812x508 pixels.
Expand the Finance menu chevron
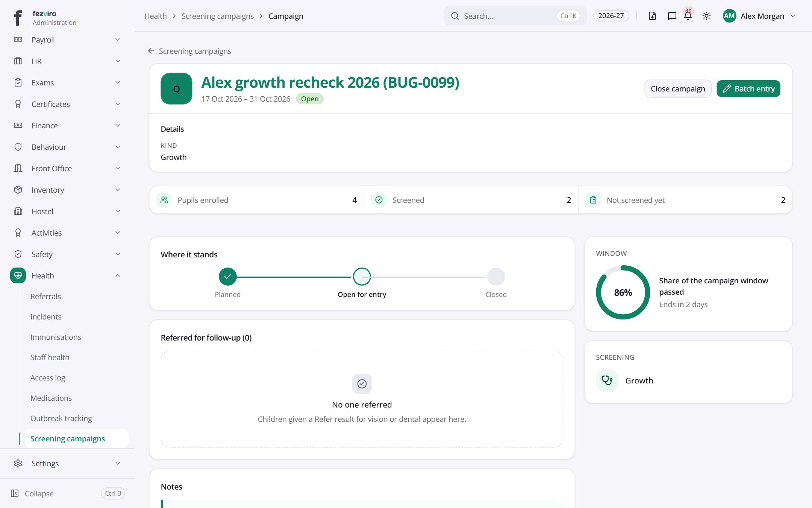point(118,125)
